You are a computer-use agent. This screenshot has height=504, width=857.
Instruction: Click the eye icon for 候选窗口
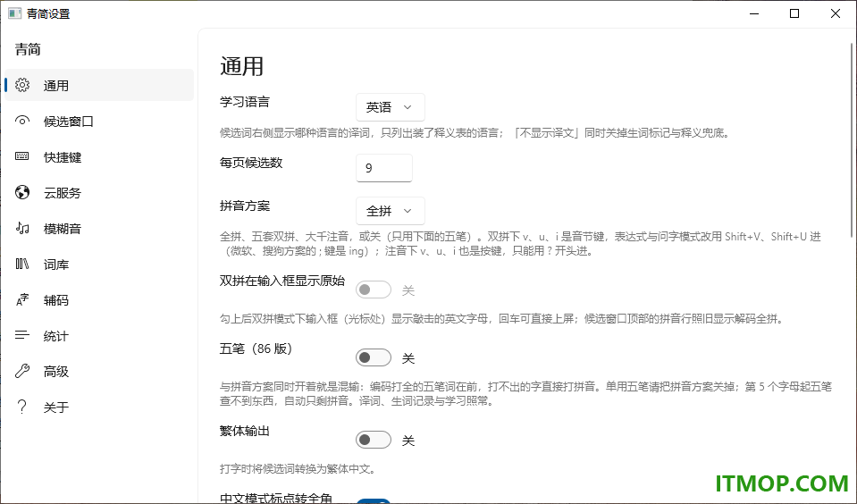tap(22, 121)
